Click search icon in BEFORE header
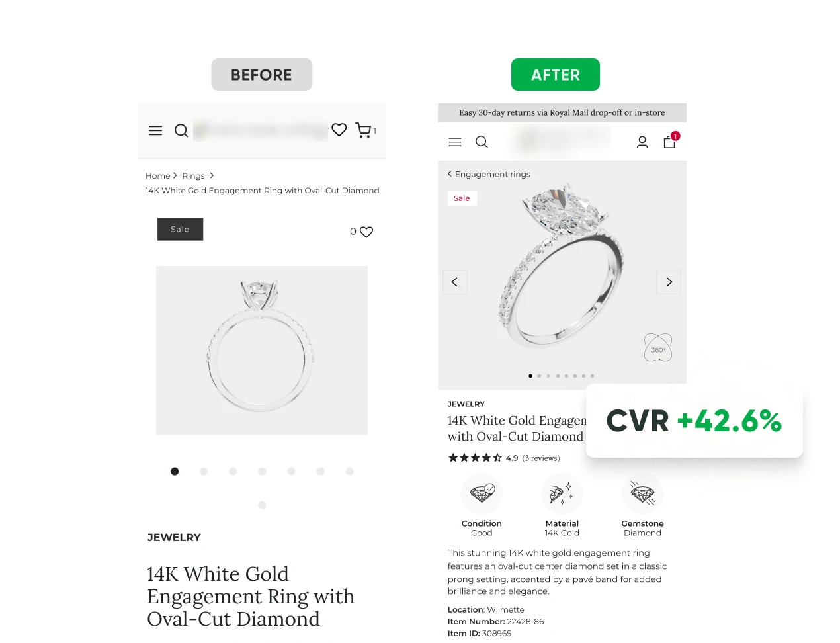This screenshot has height=643, width=840. 181,130
